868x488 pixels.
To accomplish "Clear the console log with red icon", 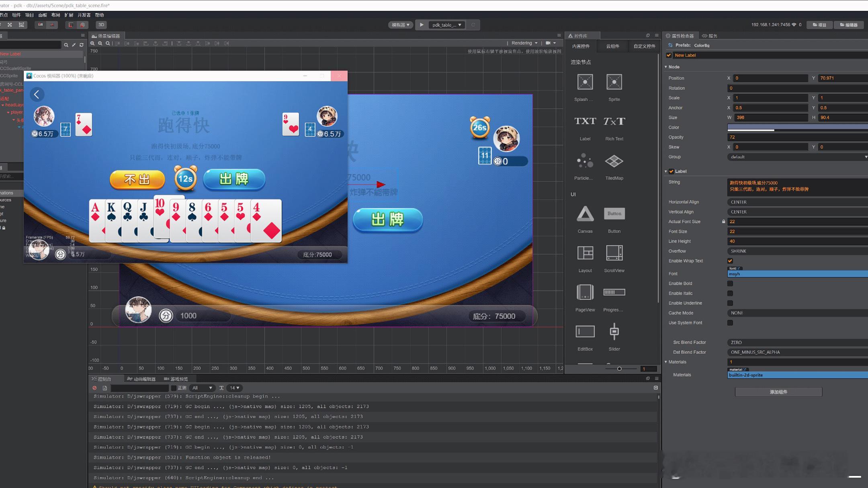I will [x=94, y=388].
